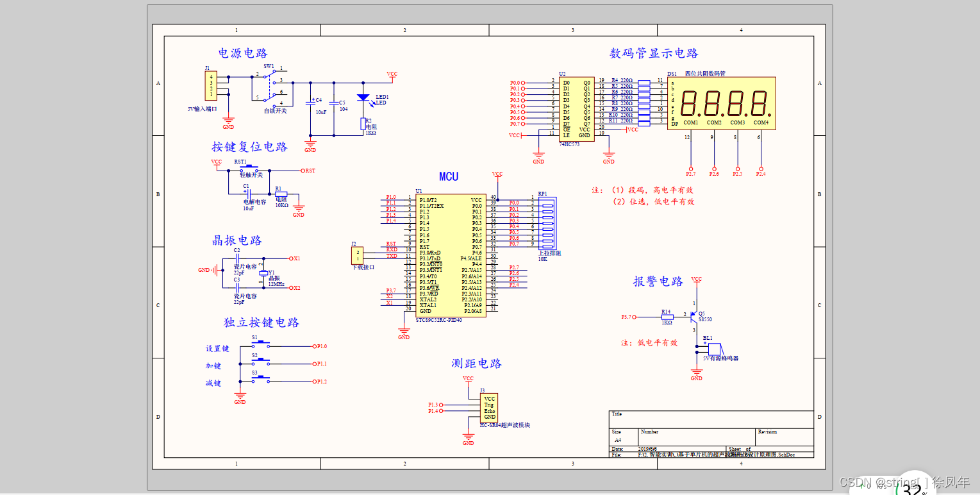
Task: Click the 电源电路 section title
Action: [243, 53]
